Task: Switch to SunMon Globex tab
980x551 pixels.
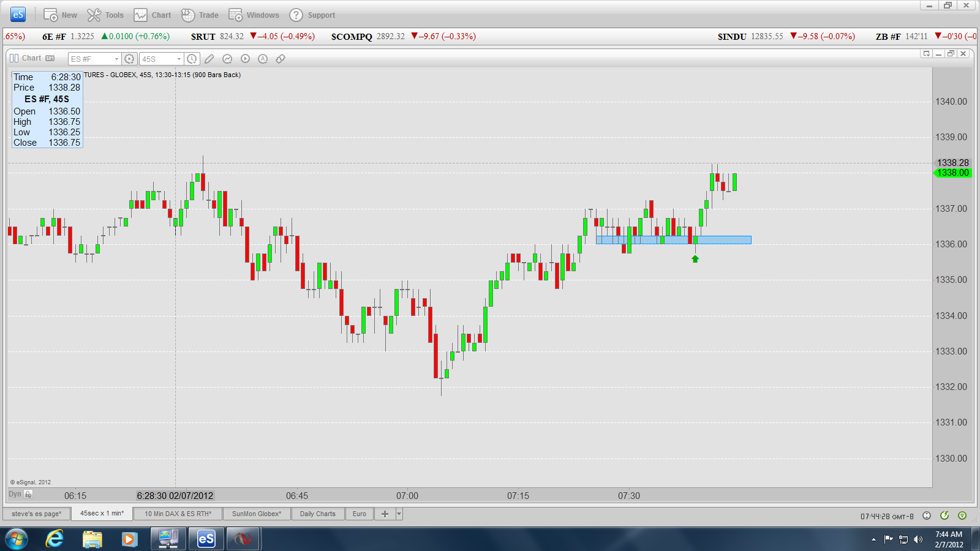Action: 257,514
